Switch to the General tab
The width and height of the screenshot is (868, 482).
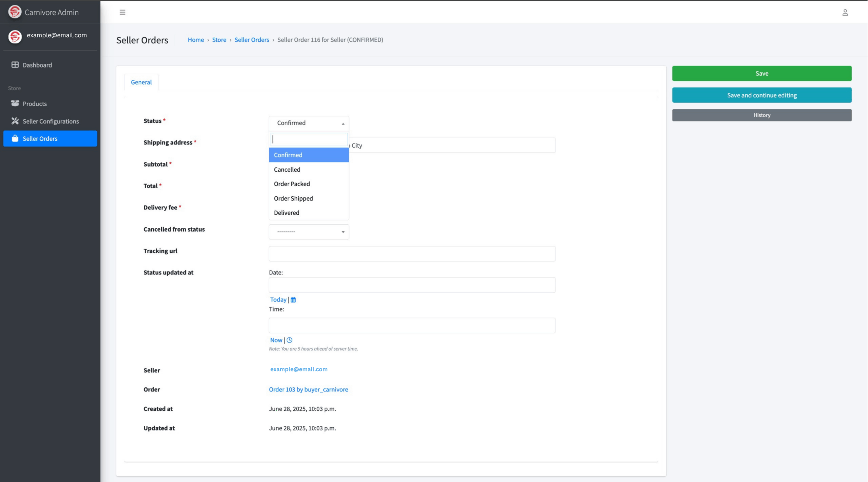(141, 82)
